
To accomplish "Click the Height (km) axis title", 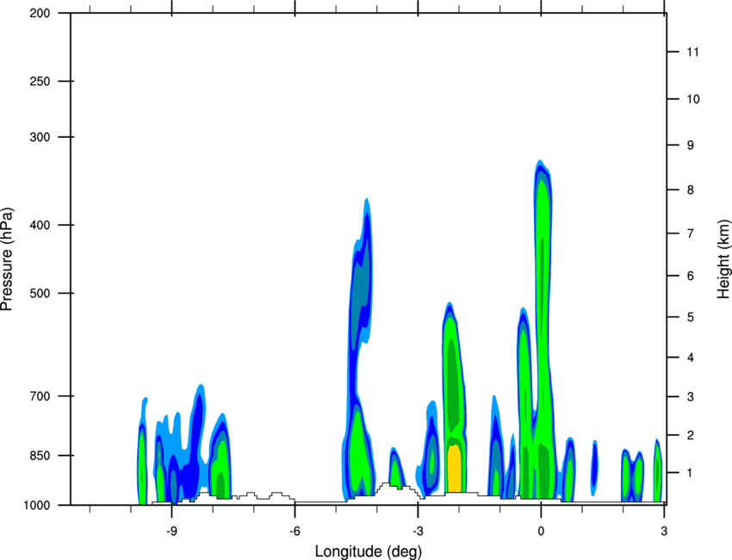I will 723,258.
